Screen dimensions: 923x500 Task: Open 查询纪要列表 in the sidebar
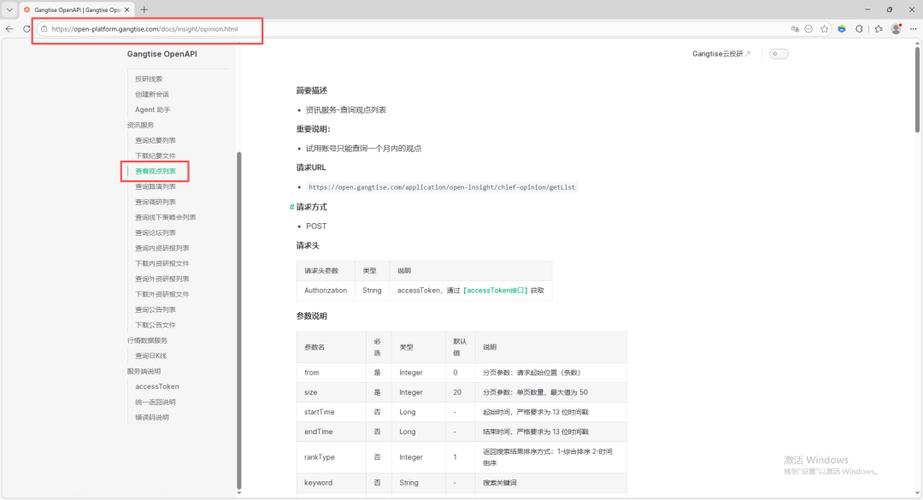[x=155, y=140]
